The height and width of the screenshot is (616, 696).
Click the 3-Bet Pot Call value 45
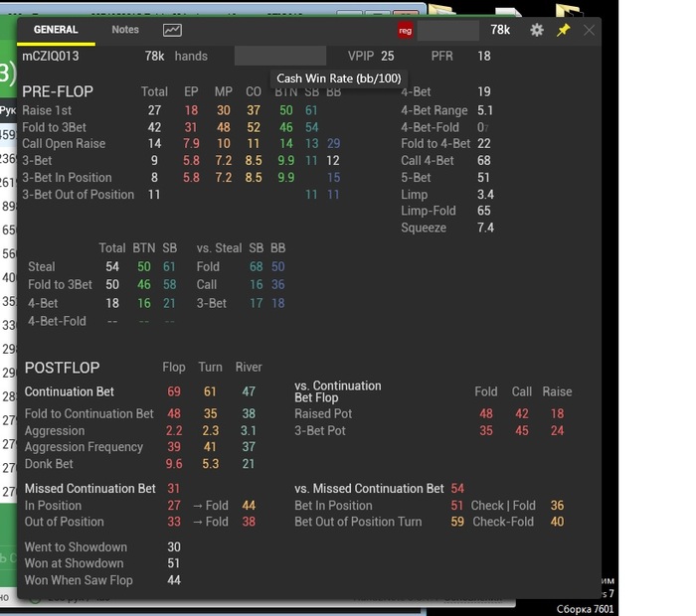click(522, 430)
